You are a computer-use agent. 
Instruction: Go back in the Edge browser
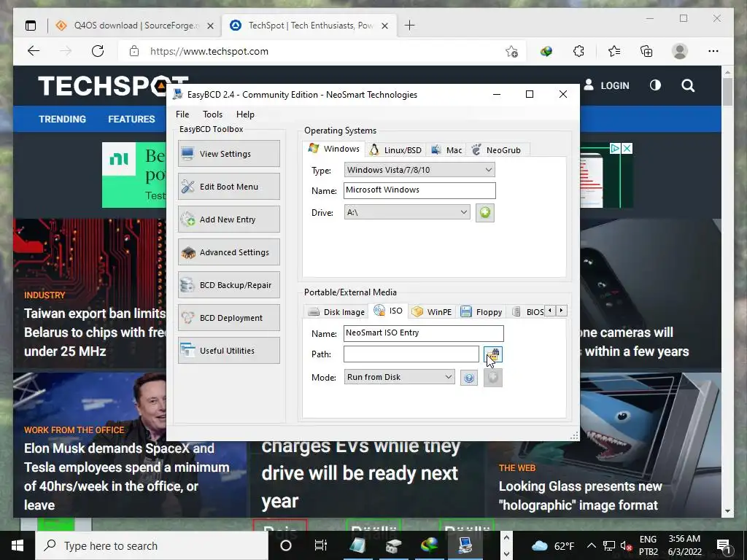click(x=34, y=51)
